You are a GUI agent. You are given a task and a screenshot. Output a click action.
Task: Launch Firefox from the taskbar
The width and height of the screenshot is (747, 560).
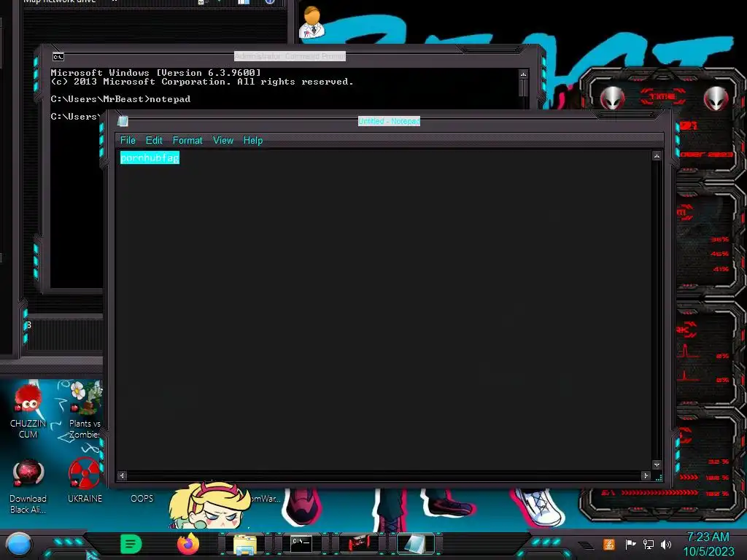[187, 544]
